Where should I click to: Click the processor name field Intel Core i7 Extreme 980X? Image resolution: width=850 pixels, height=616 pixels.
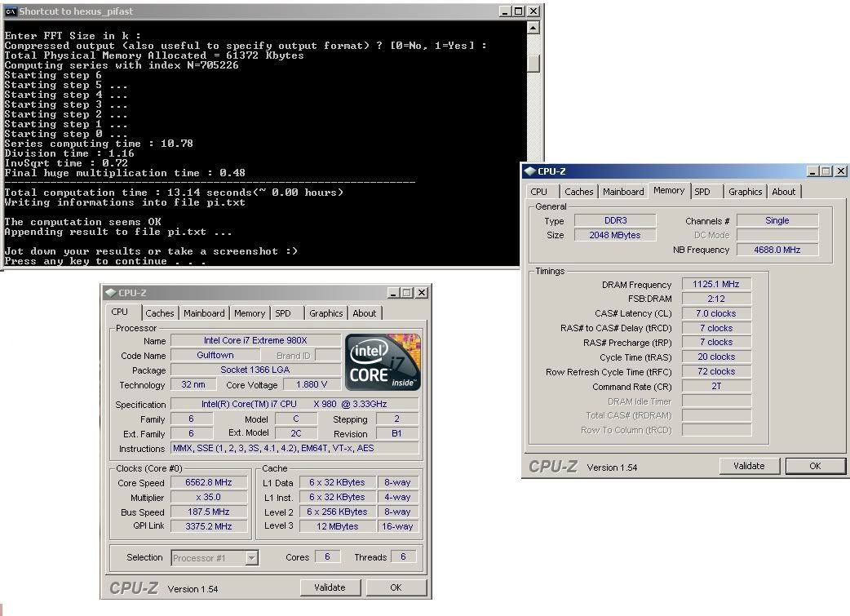point(255,340)
